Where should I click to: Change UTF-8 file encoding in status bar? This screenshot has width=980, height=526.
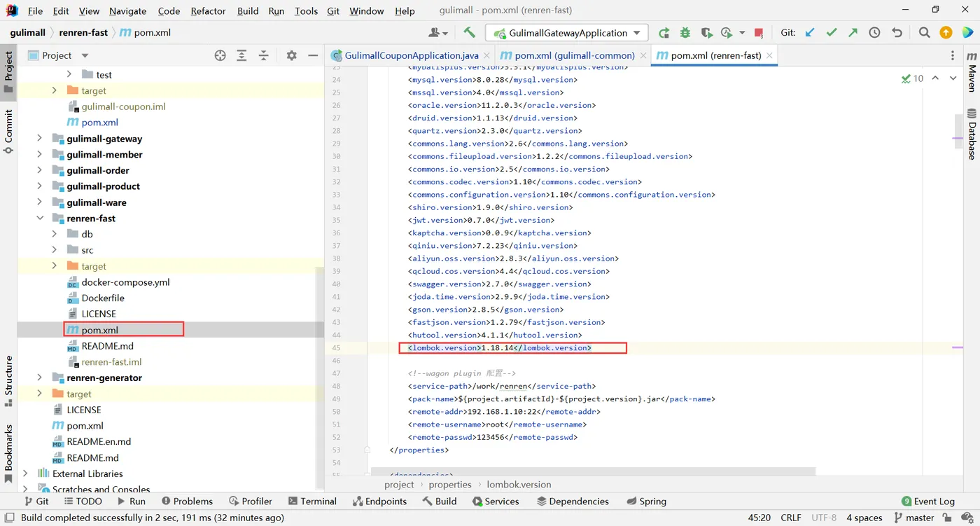(x=824, y=518)
